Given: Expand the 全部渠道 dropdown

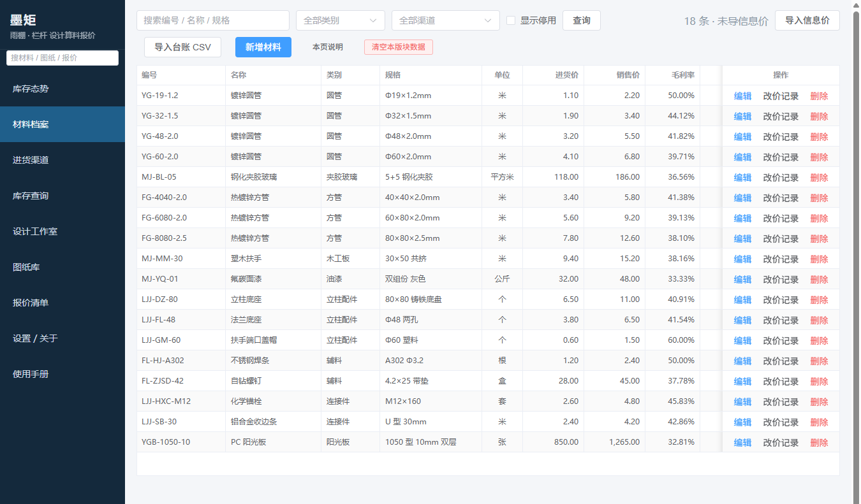Looking at the screenshot, I should pyautogui.click(x=446, y=20).
